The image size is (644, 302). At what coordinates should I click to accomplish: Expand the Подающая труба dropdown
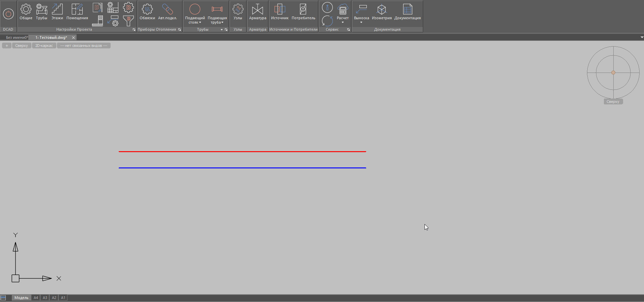coord(217,22)
